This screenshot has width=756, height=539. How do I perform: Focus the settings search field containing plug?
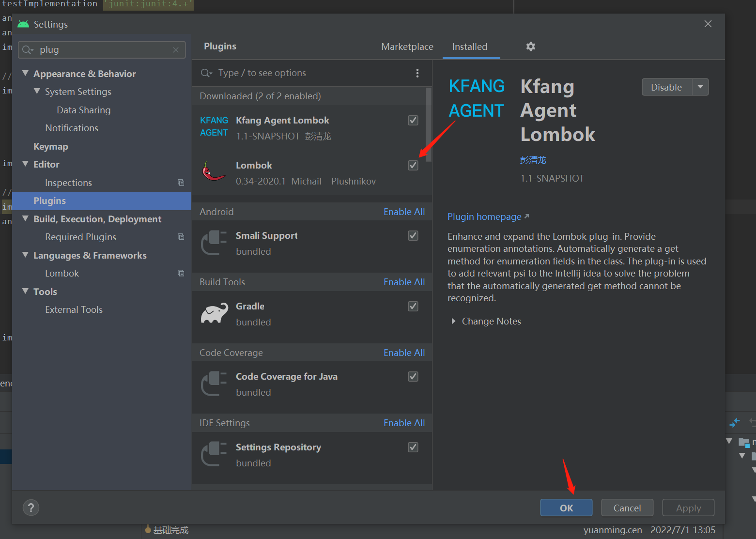[102, 50]
